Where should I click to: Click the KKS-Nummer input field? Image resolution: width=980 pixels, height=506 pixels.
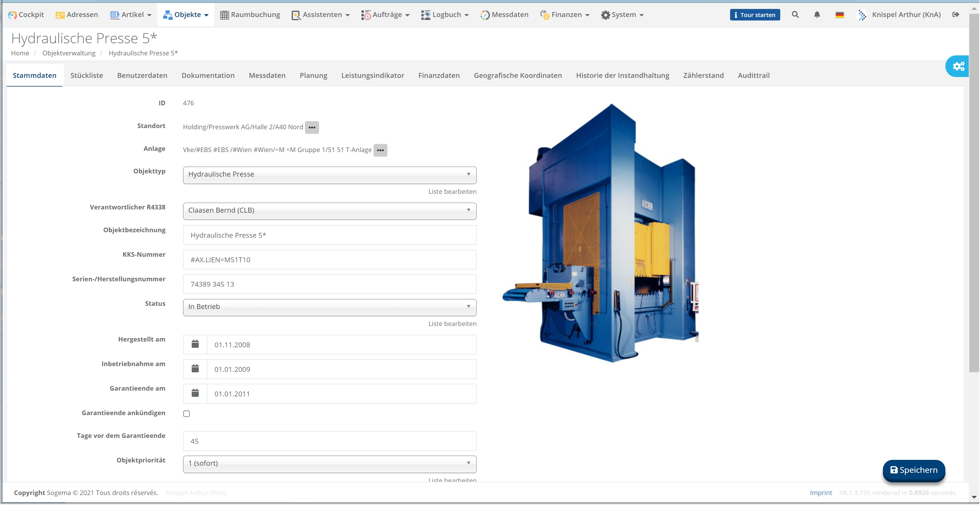click(329, 260)
